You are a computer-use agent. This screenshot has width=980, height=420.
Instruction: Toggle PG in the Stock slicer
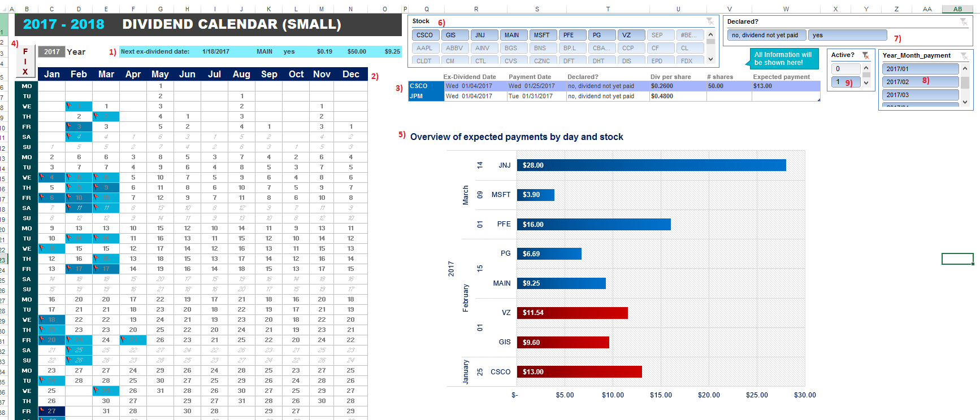click(x=602, y=35)
